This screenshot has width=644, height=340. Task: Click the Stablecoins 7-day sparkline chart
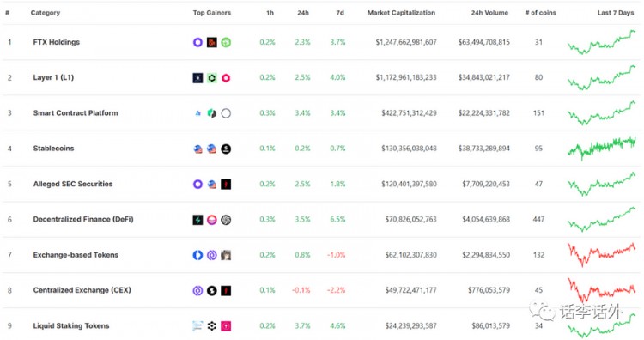[602, 149]
